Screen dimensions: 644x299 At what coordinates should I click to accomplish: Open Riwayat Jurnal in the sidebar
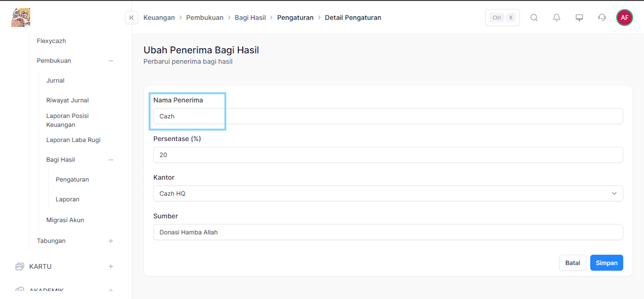67,100
